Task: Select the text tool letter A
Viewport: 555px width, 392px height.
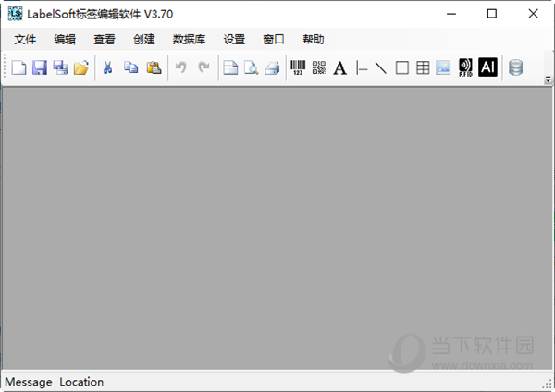Action: pos(339,67)
